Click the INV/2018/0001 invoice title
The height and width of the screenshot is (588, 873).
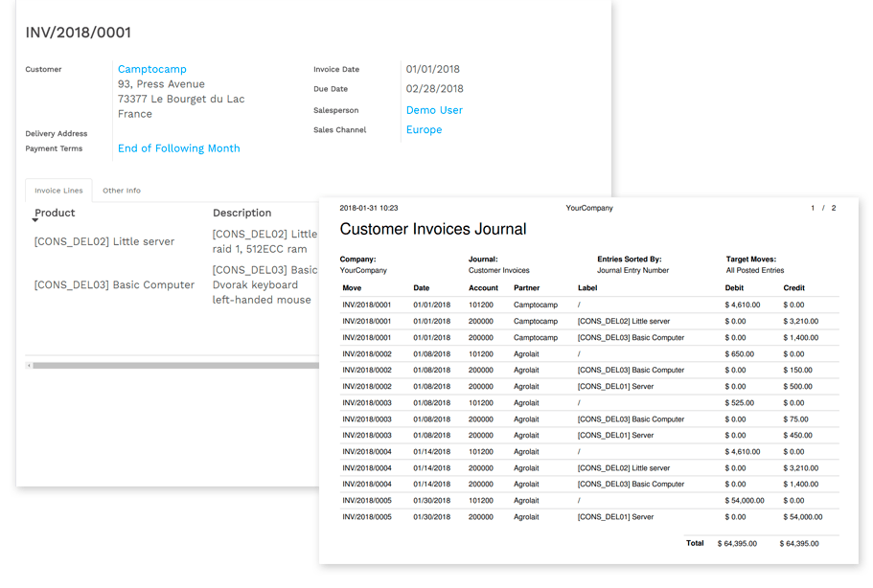tap(78, 33)
